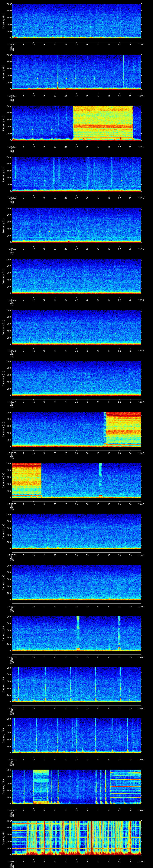Select the spectrogram panel starting at 12:15:00
The height and width of the screenshot is (868, 153).
76,276
